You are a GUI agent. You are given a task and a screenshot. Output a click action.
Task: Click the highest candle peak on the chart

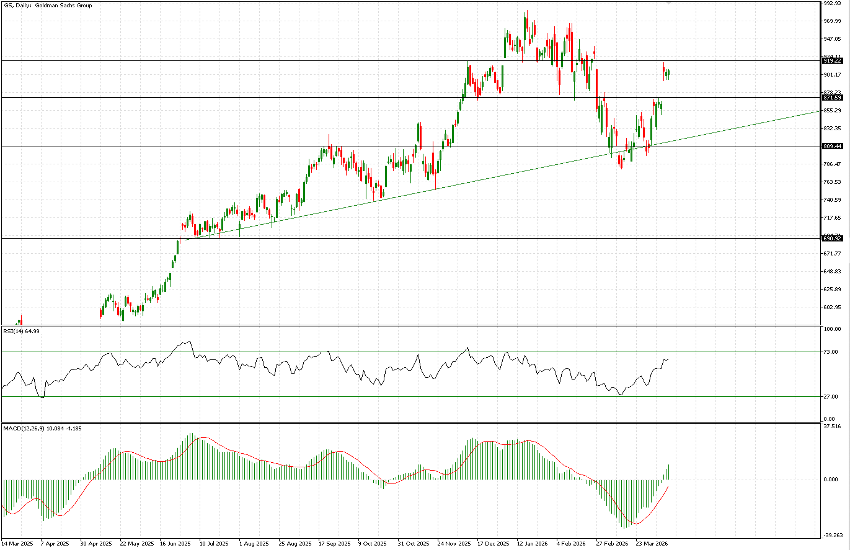[x=526, y=14]
